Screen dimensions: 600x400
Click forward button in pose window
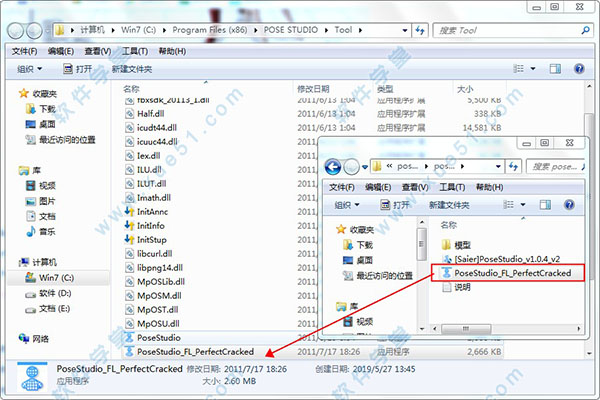(351, 167)
